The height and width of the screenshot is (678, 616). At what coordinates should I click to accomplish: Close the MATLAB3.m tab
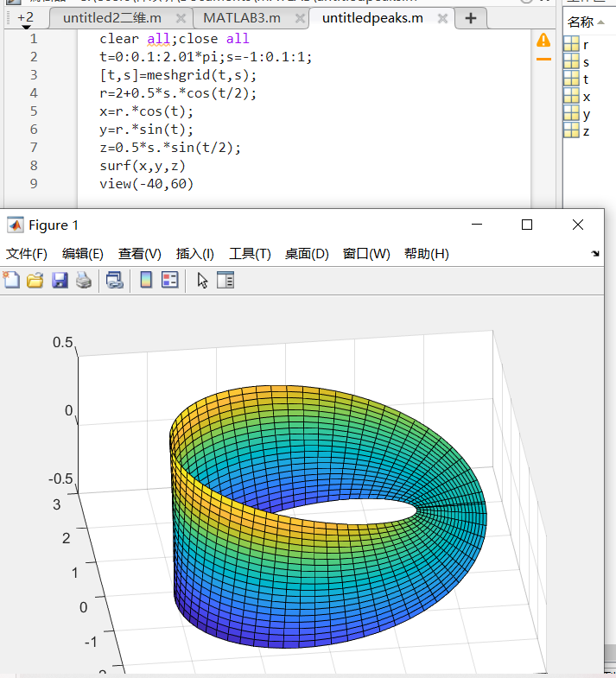click(300, 19)
